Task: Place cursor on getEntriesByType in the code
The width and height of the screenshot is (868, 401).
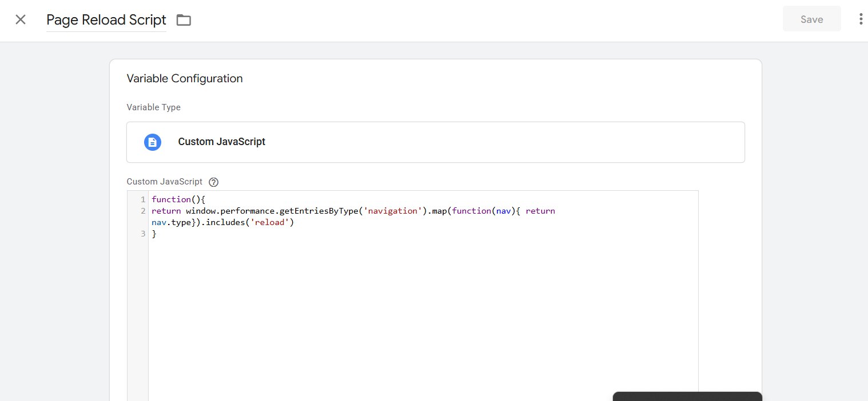Action: pyautogui.click(x=318, y=211)
